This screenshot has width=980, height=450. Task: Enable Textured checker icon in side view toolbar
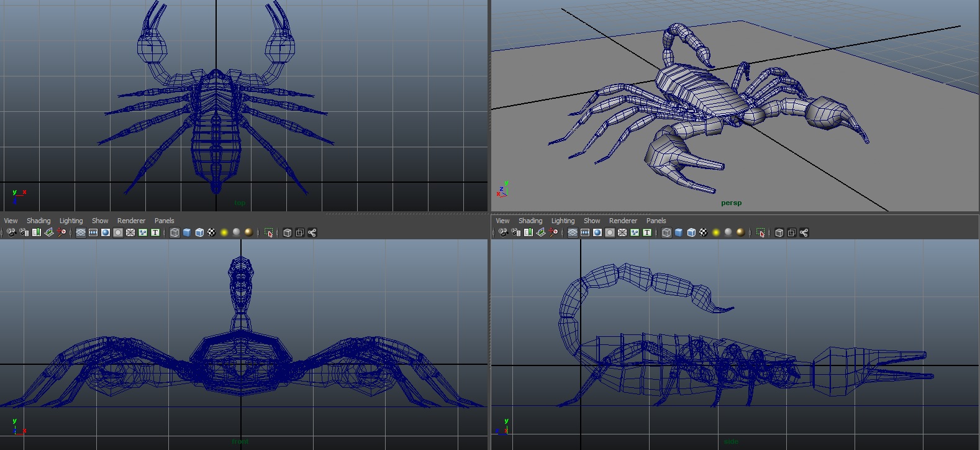pos(704,232)
